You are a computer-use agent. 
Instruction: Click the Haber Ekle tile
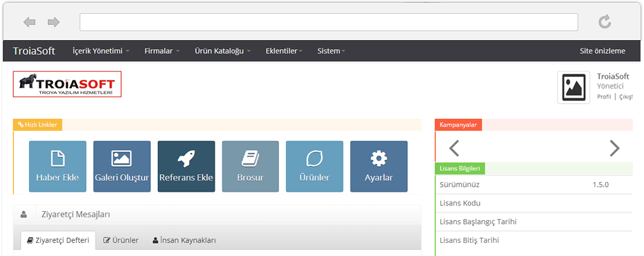57,167
